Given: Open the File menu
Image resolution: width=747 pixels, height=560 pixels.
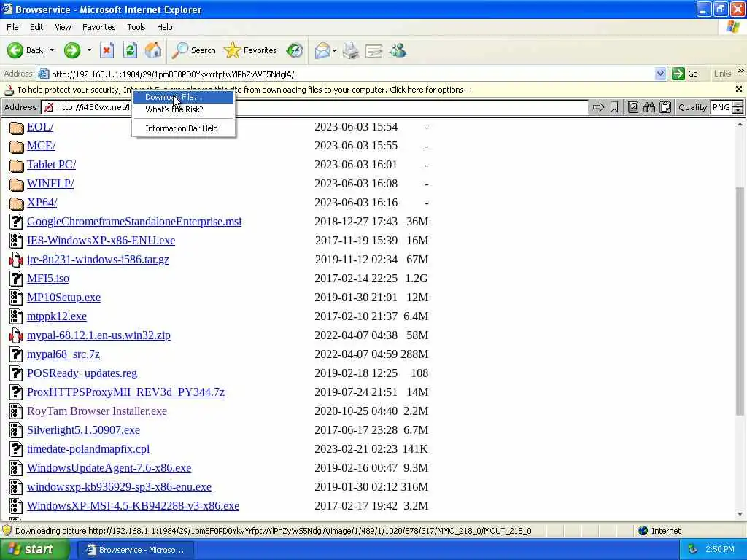Looking at the screenshot, I should click(13, 27).
